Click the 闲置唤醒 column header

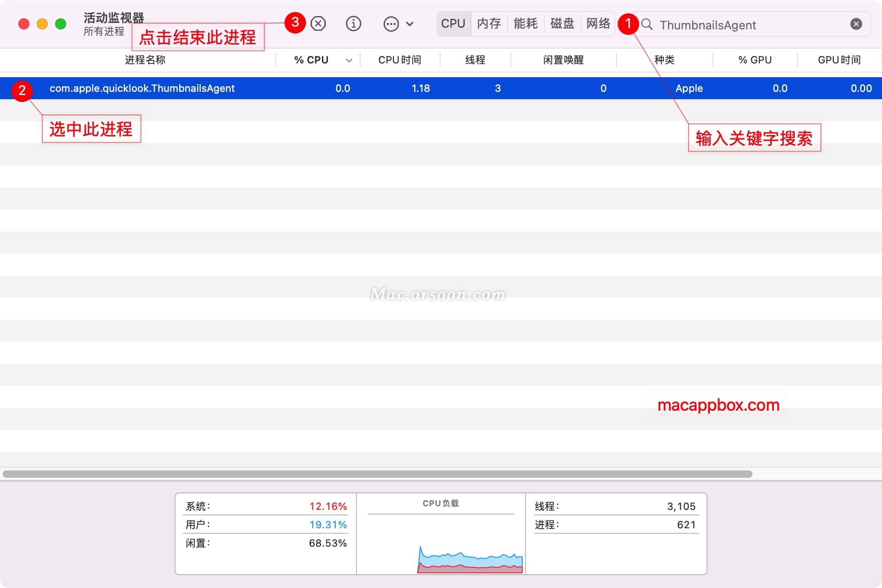click(563, 60)
